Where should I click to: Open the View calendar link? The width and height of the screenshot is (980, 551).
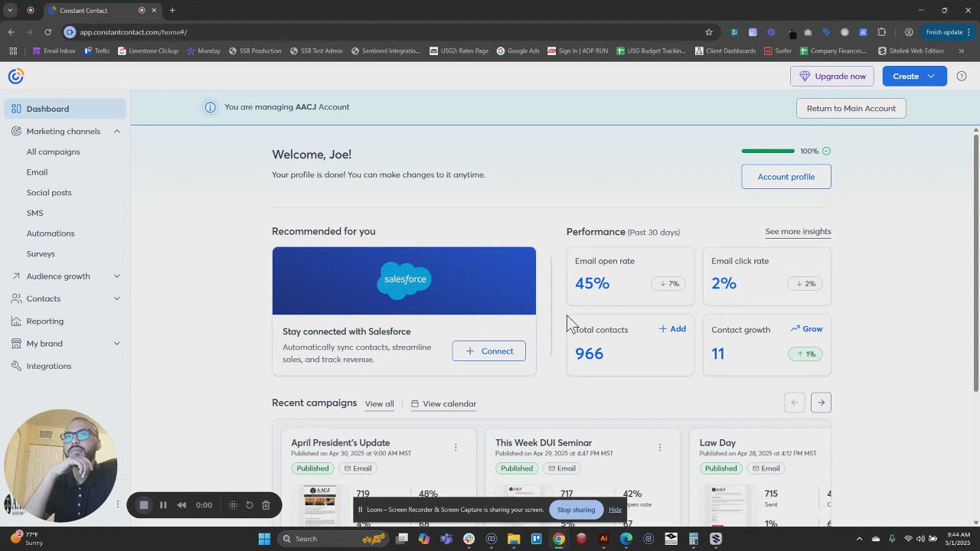(443, 404)
